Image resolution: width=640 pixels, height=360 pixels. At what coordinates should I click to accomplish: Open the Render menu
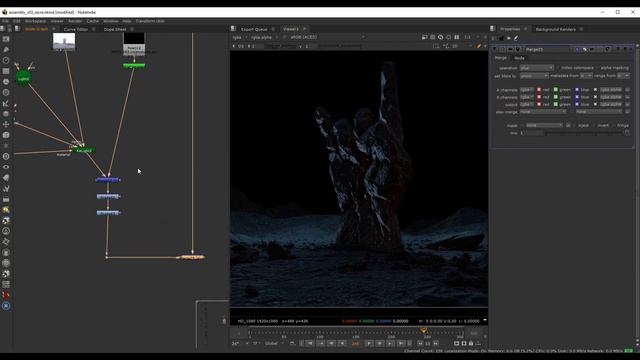coord(75,21)
